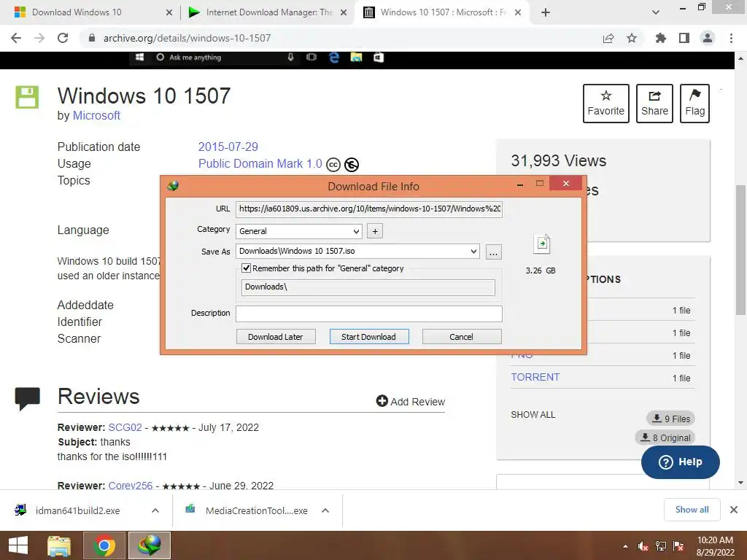Click the muted volume icon in system tray
This screenshot has width=747, height=560.
[643, 546]
